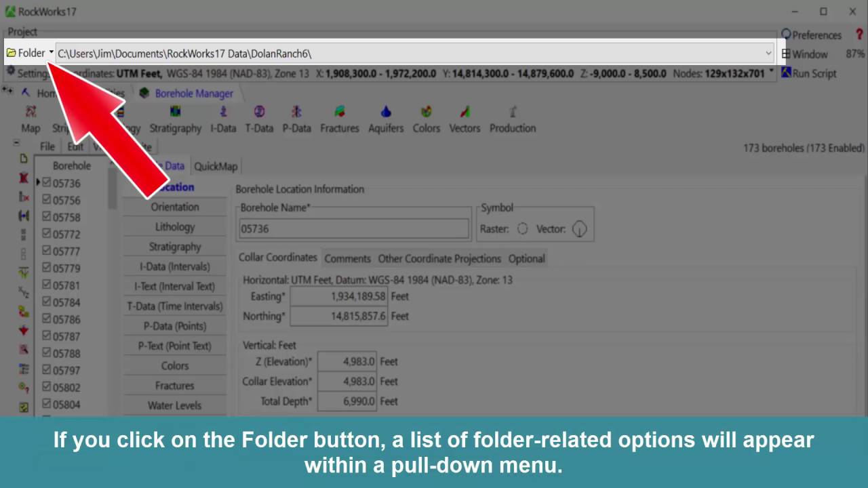Click the borehole list scrollbar thumb
Viewport: 868px width, 488px height.
point(112,188)
